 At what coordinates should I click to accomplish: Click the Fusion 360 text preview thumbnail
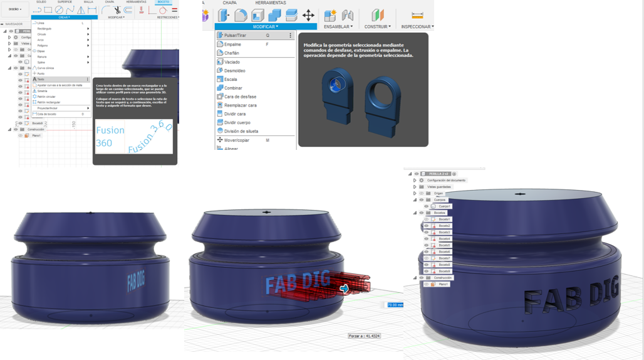134,137
